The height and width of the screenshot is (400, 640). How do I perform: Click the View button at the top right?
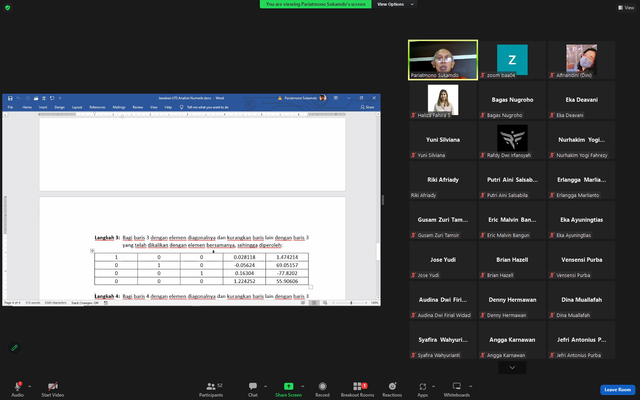tap(626, 7)
